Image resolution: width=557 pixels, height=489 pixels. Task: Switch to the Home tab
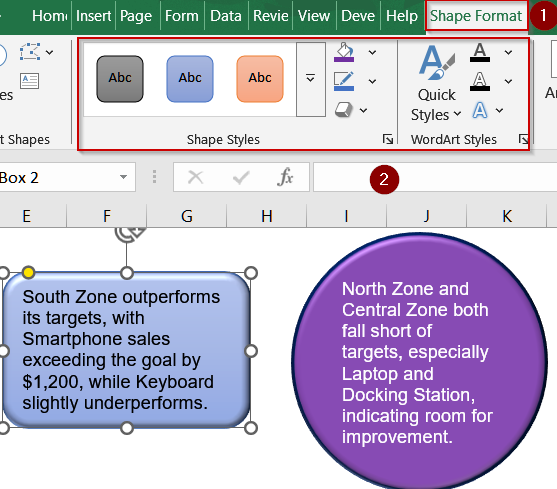click(49, 16)
